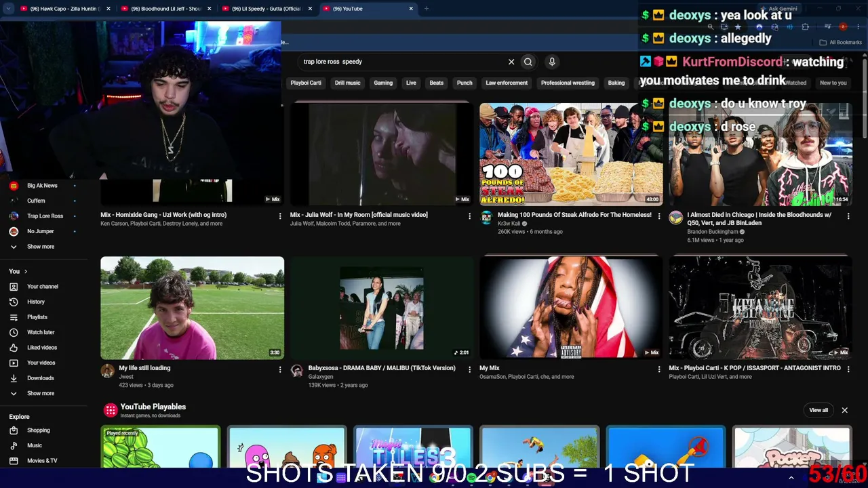Select the Professional wrestling filter chip
Screen dimensions: 868x488
tap(568, 83)
